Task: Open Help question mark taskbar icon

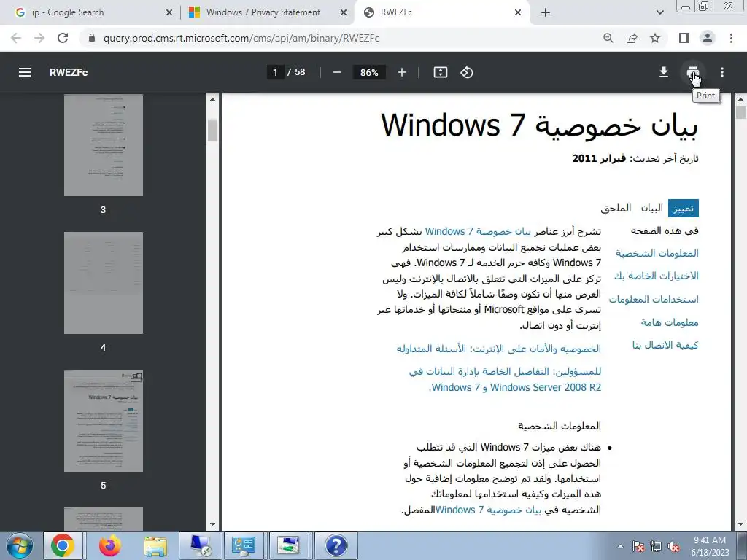Action: (x=336, y=545)
